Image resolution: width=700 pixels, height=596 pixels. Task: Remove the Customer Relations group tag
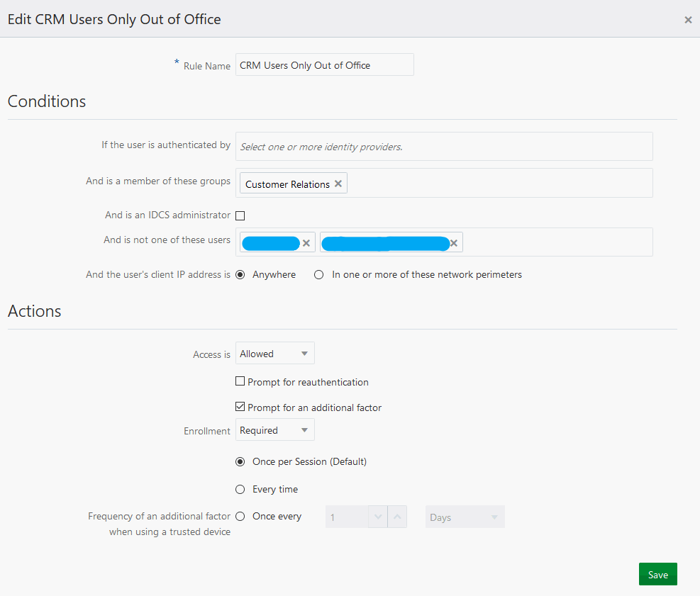coord(338,184)
